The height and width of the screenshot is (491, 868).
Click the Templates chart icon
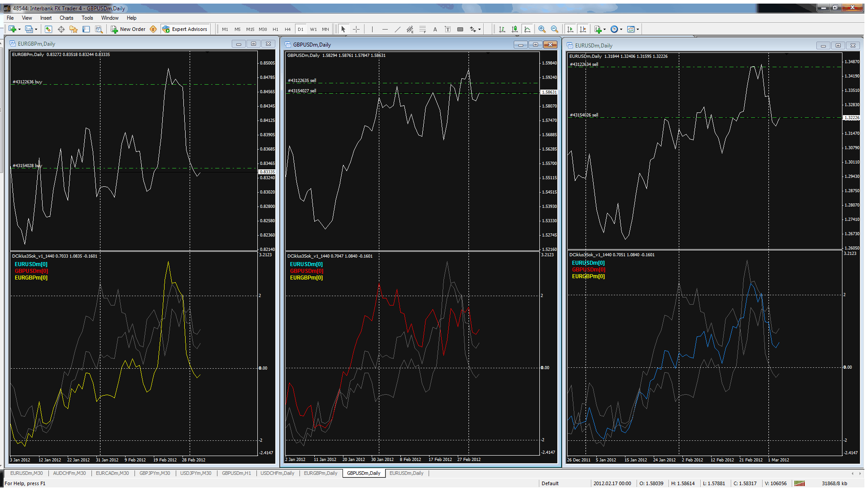click(631, 29)
